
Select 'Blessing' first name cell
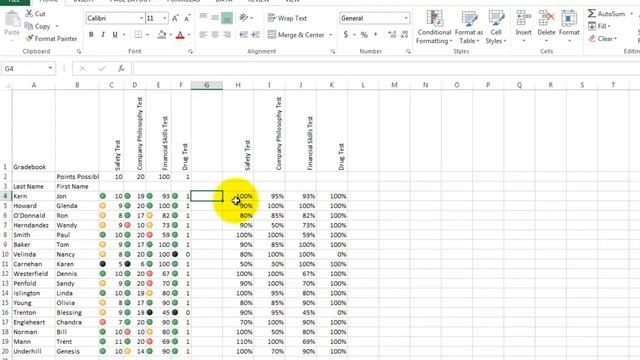(77, 313)
